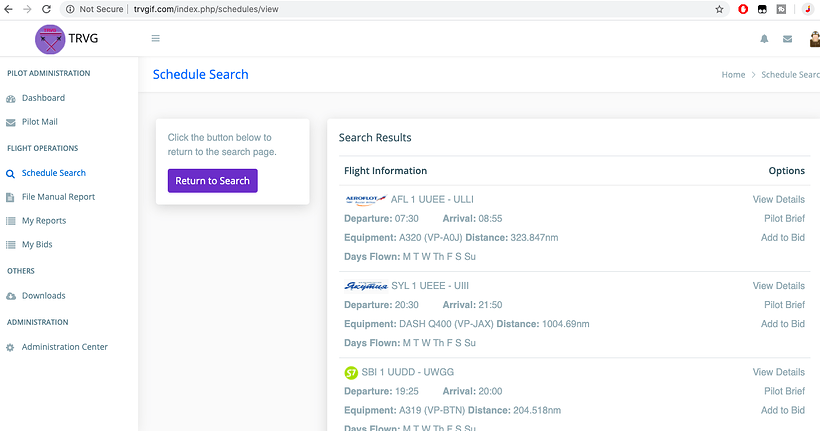
Task: Click the A319 (VP-BTN) equipment text
Action: [432, 410]
